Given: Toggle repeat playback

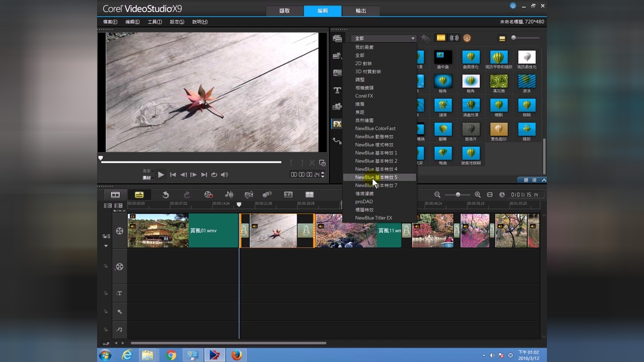Looking at the screenshot, I should click(214, 174).
